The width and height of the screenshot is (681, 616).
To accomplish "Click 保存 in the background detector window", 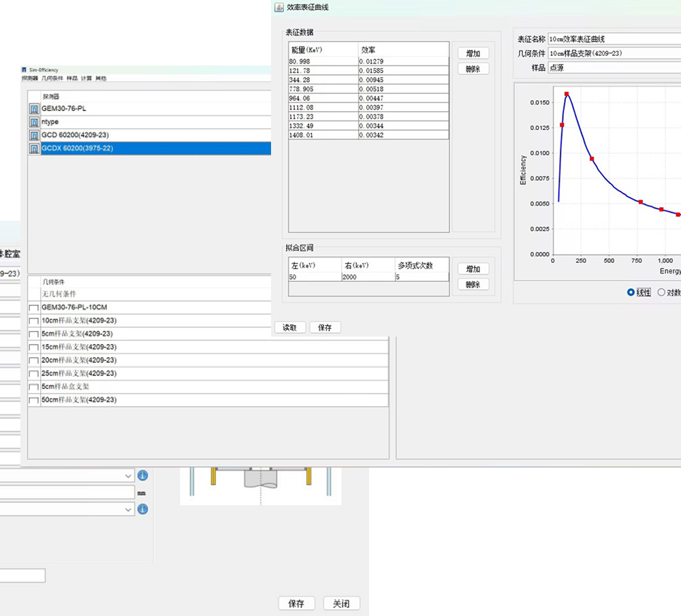I will (296, 603).
